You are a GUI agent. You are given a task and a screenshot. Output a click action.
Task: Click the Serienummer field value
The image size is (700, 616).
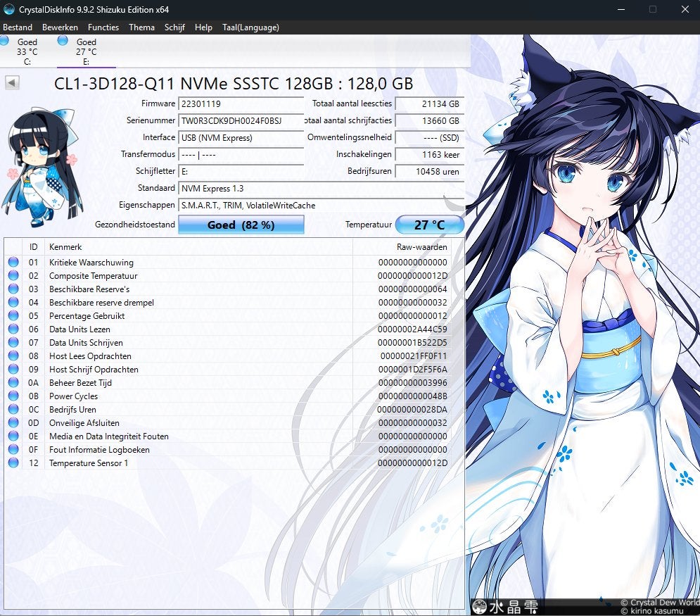pos(241,120)
